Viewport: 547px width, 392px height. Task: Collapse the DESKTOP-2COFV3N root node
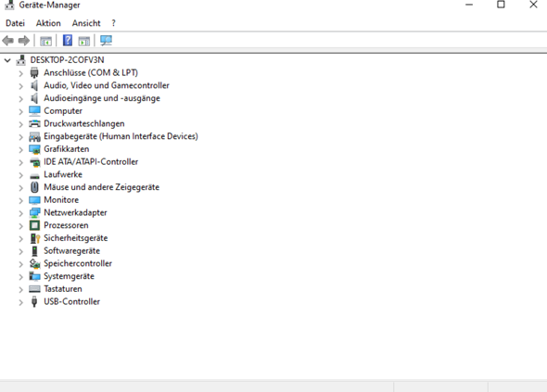coord(7,60)
